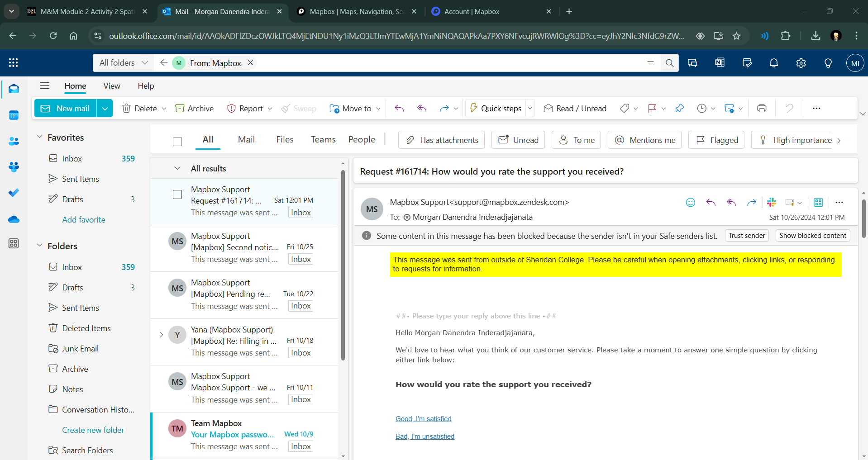Click the search magnifier icon
The width and height of the screenshot is (868, 460).
[669, 63]
